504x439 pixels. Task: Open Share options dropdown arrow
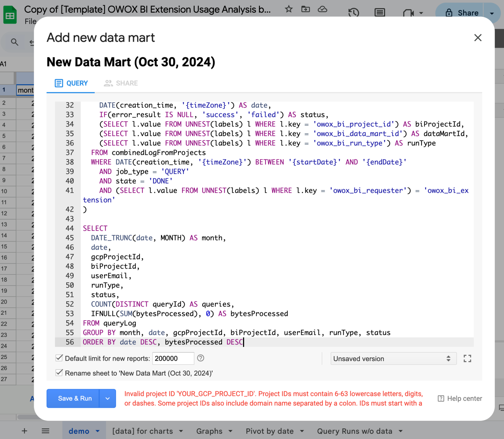click(x=492, y=13)
